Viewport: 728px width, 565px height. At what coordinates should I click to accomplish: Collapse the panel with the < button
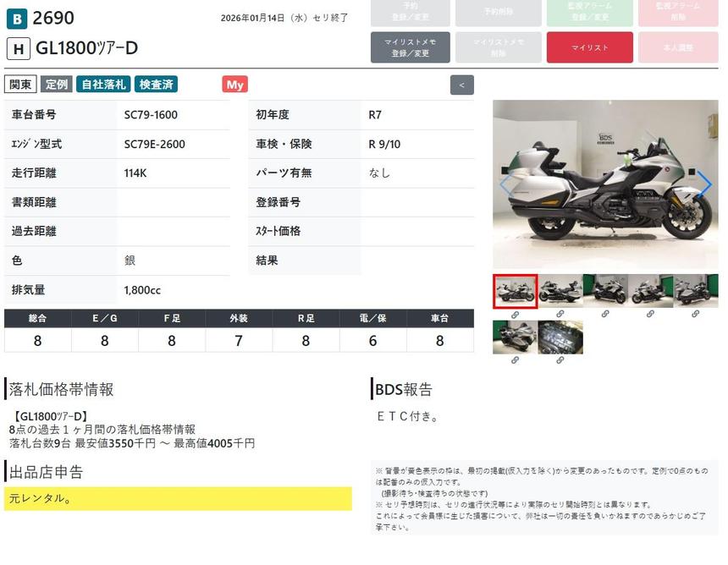tap(461, 85)
